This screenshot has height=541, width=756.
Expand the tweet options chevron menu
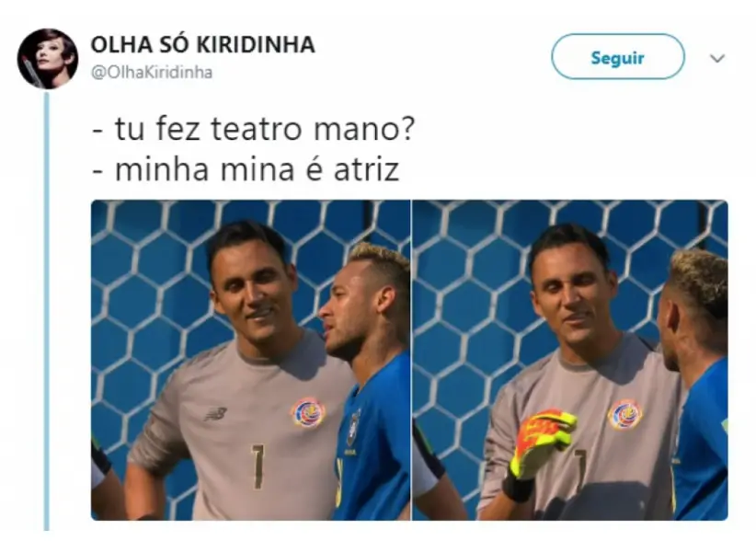[717, 58]
